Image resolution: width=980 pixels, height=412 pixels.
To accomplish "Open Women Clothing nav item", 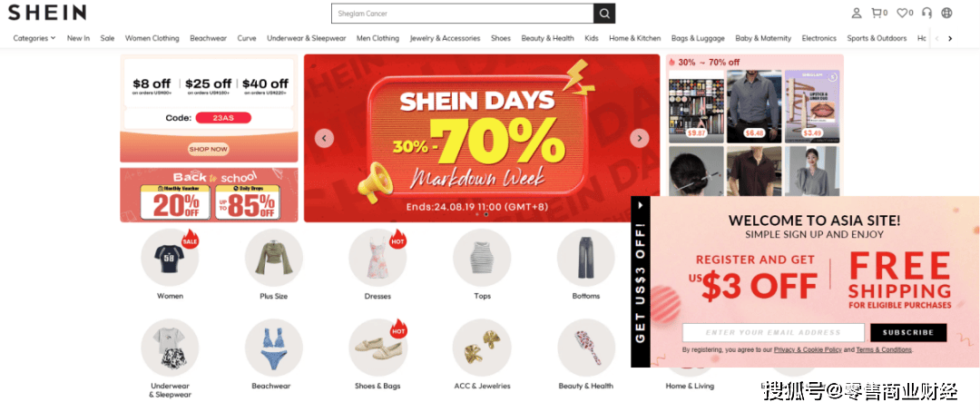I will 152,38.
